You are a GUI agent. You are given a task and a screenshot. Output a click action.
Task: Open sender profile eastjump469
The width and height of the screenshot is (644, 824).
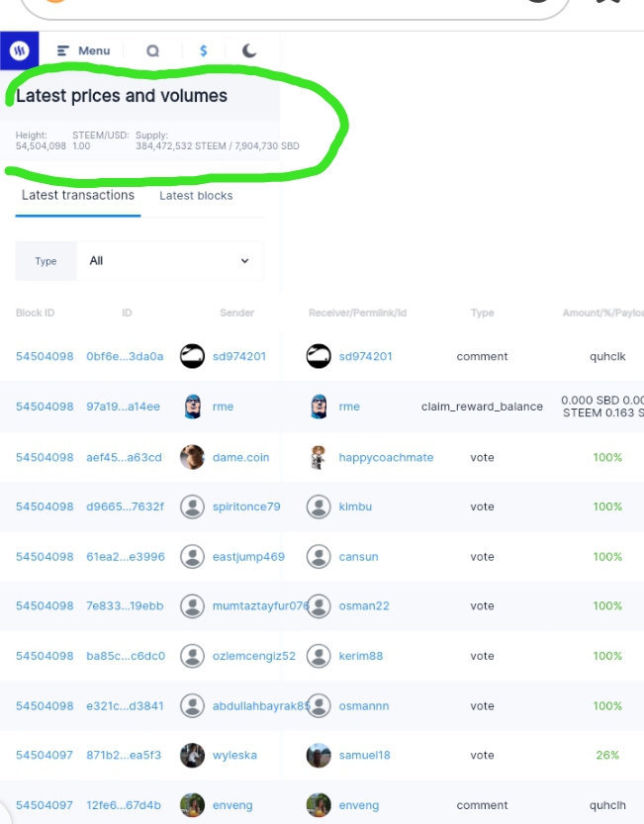click(248, 557)
